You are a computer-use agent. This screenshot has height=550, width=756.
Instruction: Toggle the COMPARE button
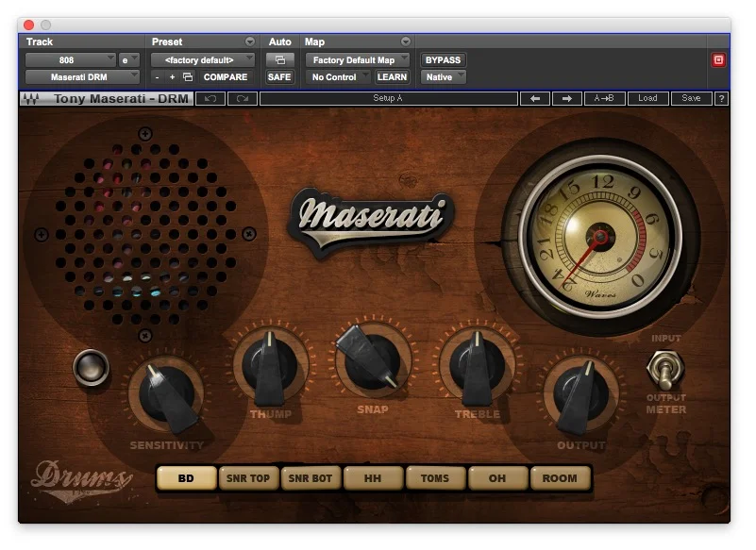point(226,77)
